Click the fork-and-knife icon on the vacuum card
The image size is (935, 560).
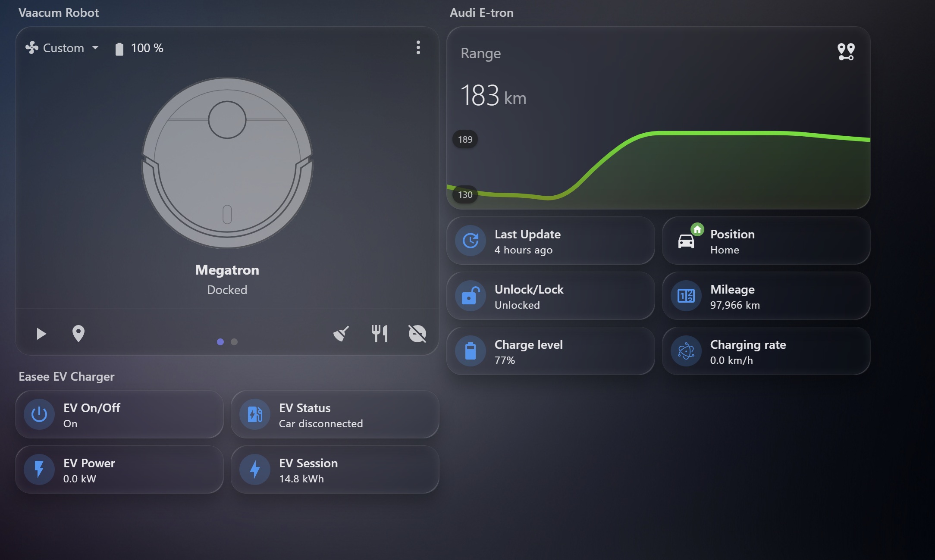coord(379,333)
